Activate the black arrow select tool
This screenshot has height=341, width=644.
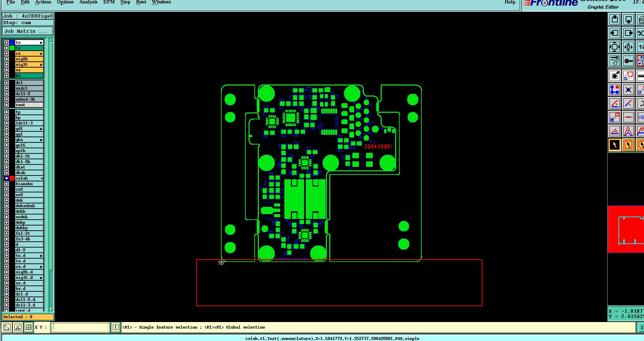pyautogui.click(x=615, y=145)
